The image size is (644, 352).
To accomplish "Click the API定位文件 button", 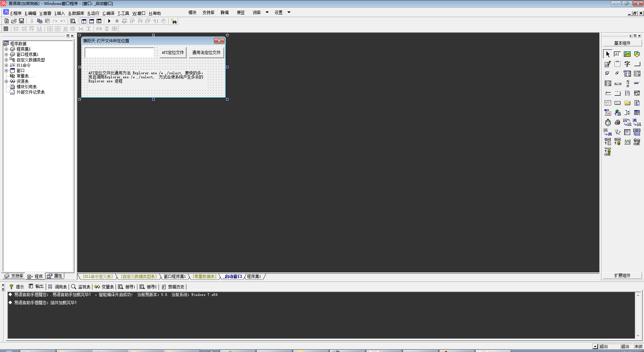I will click(x=173, y=53).
